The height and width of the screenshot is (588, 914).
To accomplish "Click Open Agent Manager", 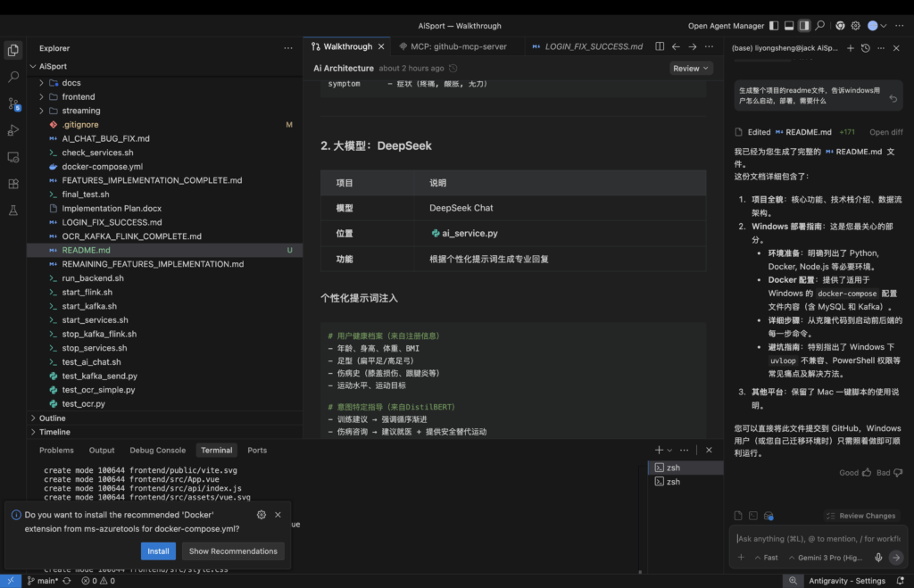I will tap(726, 26).
